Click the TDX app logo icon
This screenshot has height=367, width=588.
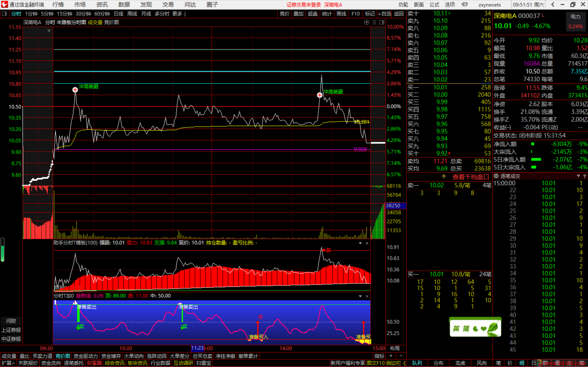5,4
